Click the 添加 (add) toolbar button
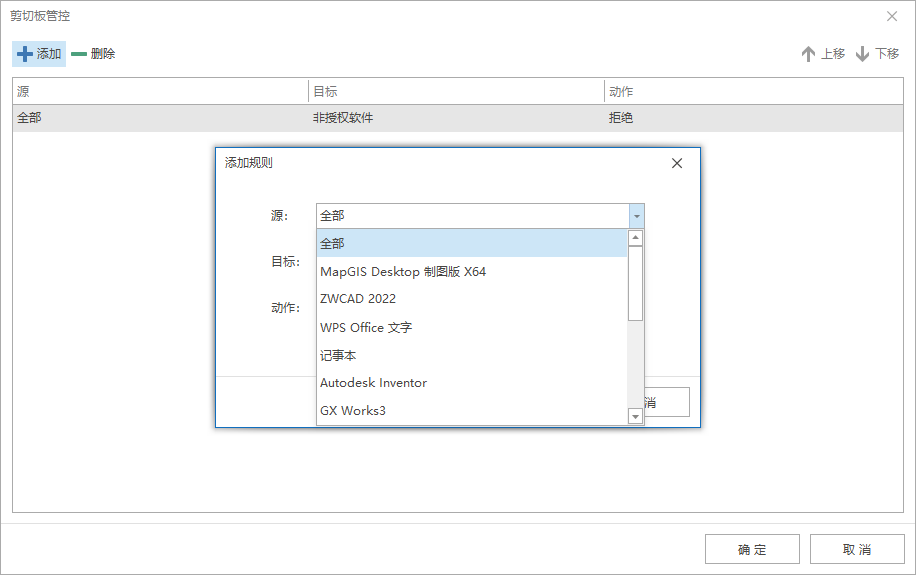The height and width of the screenshot is (575, 916). click(39, 54)
